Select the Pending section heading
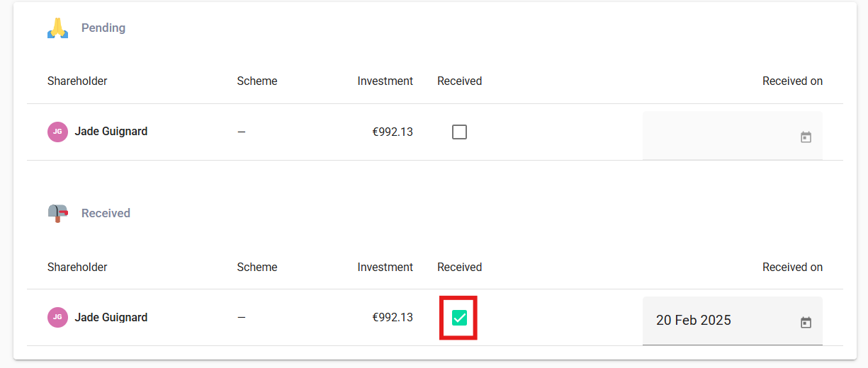The height and width of the screenshot is (368, 868). point(103,28)
